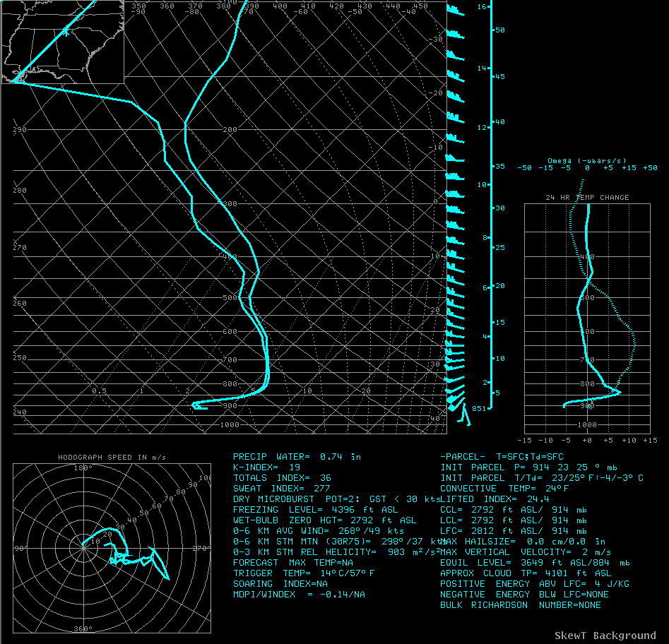Select 'POSITIVE ENERGY ABV LFC= 4 J/KG'
Screen dimensions: 669x644
coord(535,584)
